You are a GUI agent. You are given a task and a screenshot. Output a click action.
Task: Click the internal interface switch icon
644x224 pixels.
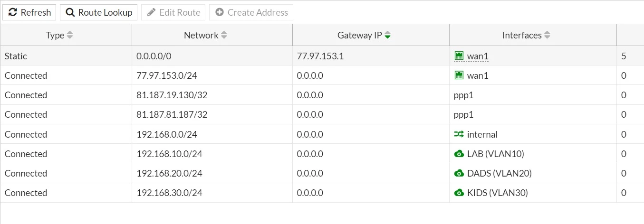point(459,134)
